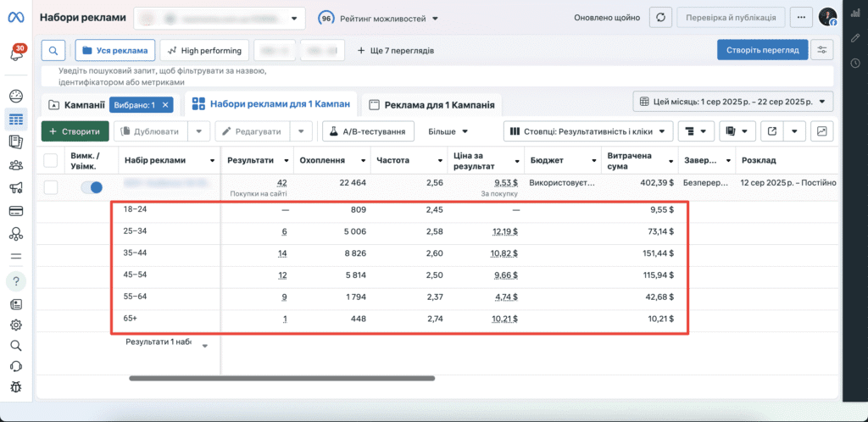The width and height of the screenshot is (868, 422).
Task: Click 14 results in the 35–44 row
Action: [x=282, y=253]
